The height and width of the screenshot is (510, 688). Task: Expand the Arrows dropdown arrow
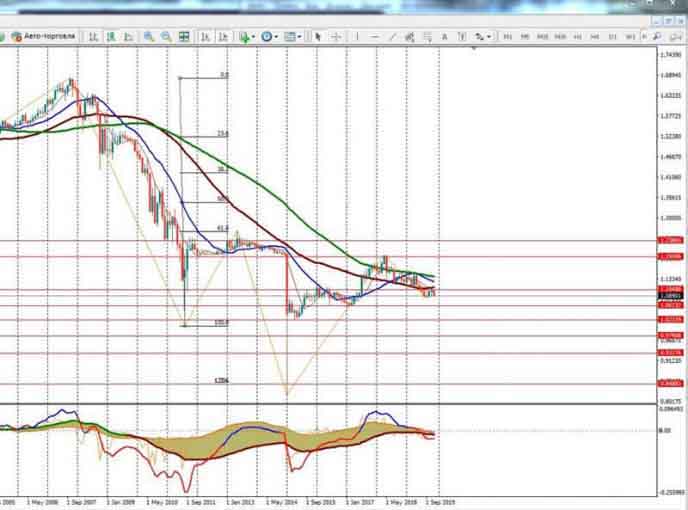click(489, 37)
